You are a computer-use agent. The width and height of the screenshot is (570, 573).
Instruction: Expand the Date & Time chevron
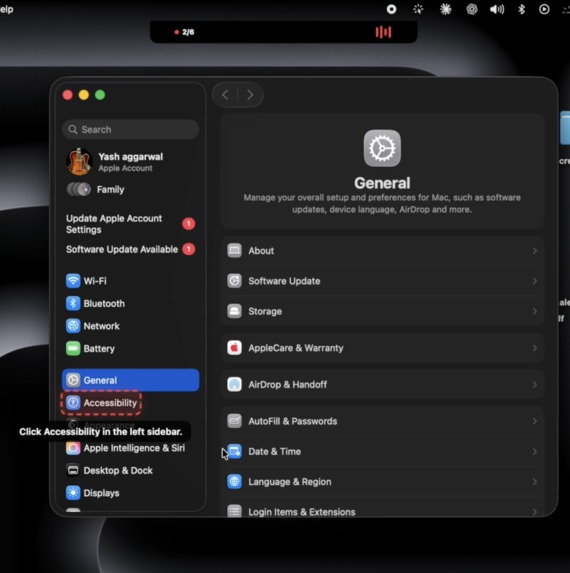click(535, 451)
